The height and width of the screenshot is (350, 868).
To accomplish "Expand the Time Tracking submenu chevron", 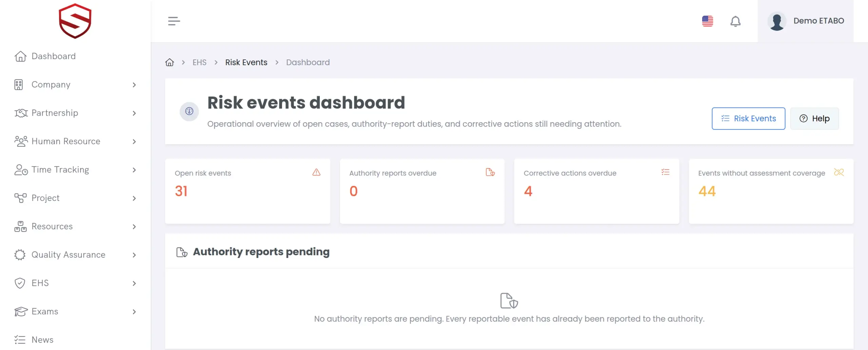I will click(x=134, y=170).
